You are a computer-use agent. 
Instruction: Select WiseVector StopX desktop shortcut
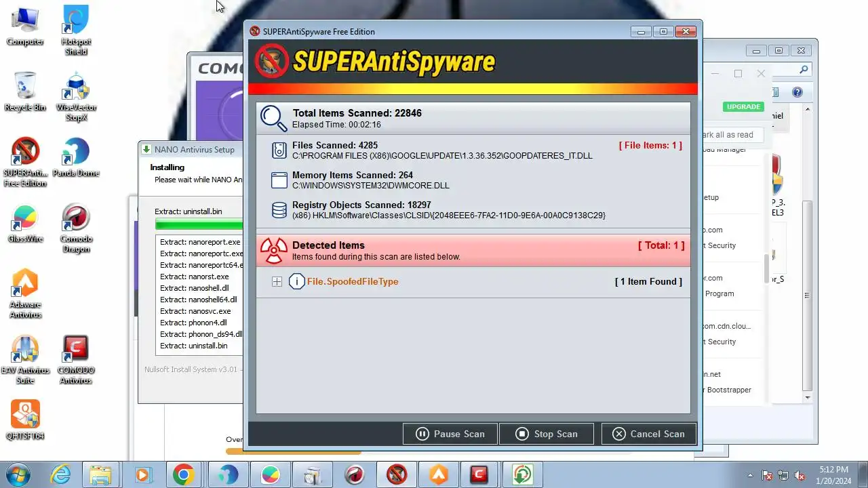coord(76,96)
